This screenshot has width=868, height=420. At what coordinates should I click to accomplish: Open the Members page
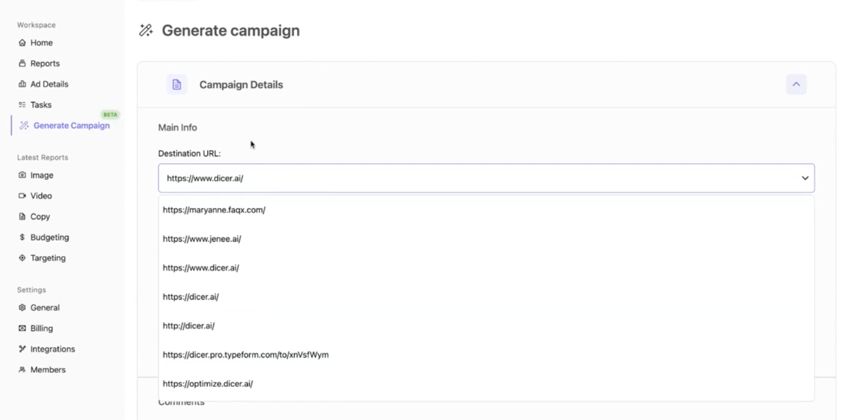[48, 369]
